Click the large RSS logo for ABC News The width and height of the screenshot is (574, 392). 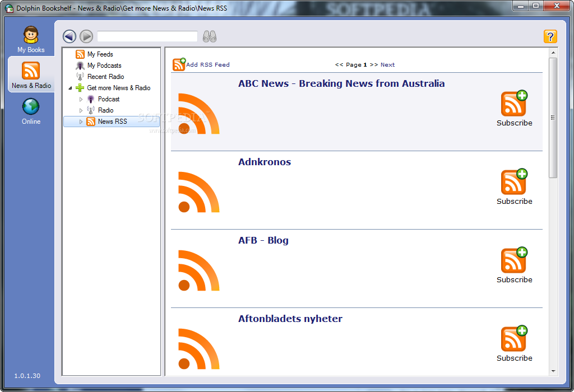click(x=199, y=113)
